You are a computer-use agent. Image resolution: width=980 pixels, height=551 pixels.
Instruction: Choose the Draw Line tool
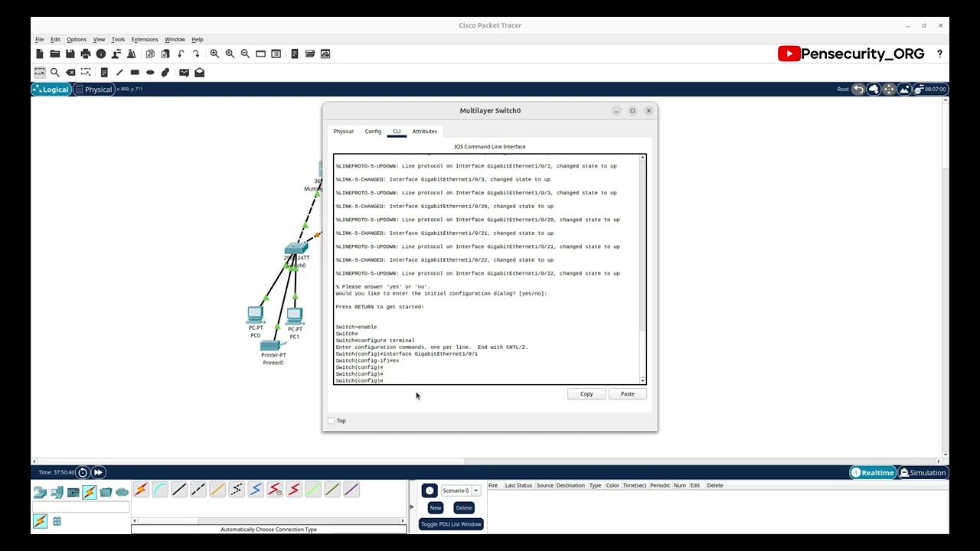[119, 72]
